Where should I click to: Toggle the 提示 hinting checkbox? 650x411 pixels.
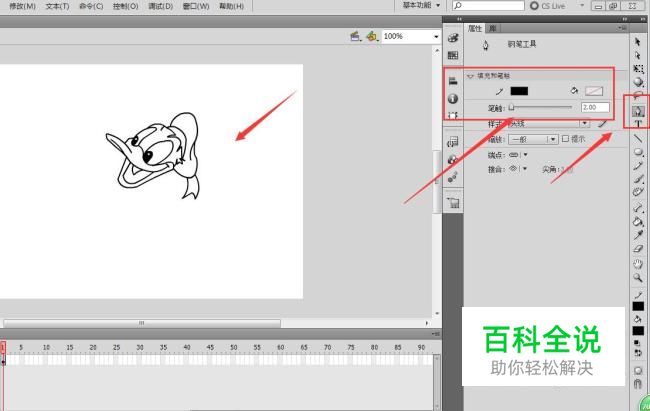tap(565, 139)
